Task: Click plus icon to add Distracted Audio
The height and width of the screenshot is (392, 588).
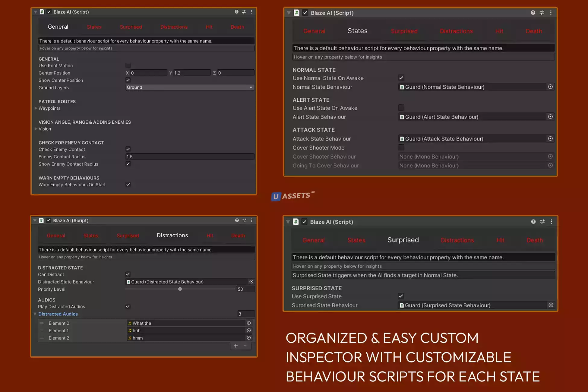Action: (236, 346)
